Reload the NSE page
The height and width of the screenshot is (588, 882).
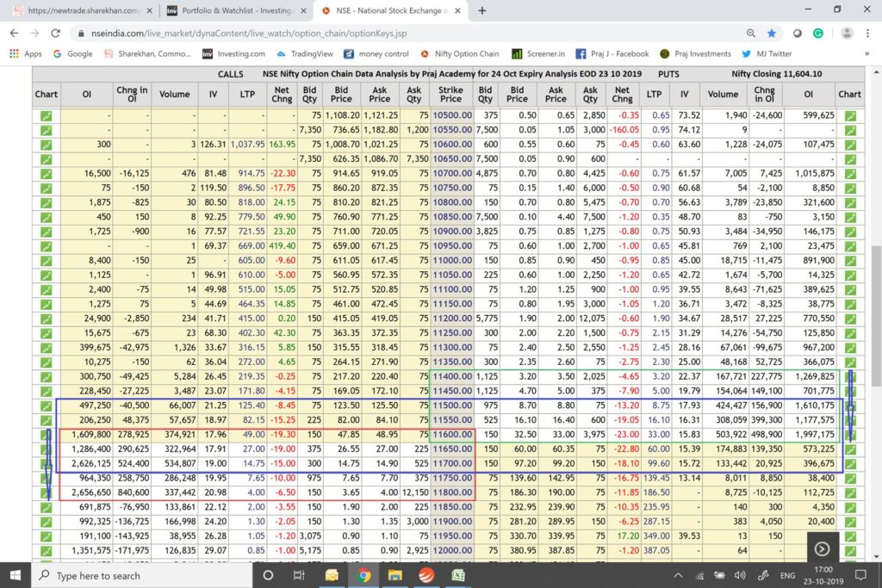coord(57,33)
